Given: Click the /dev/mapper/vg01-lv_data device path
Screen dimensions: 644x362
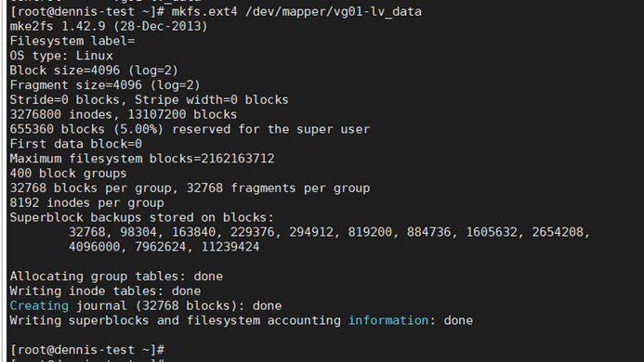Looking at the screenshot, I should tap(333, 11).
